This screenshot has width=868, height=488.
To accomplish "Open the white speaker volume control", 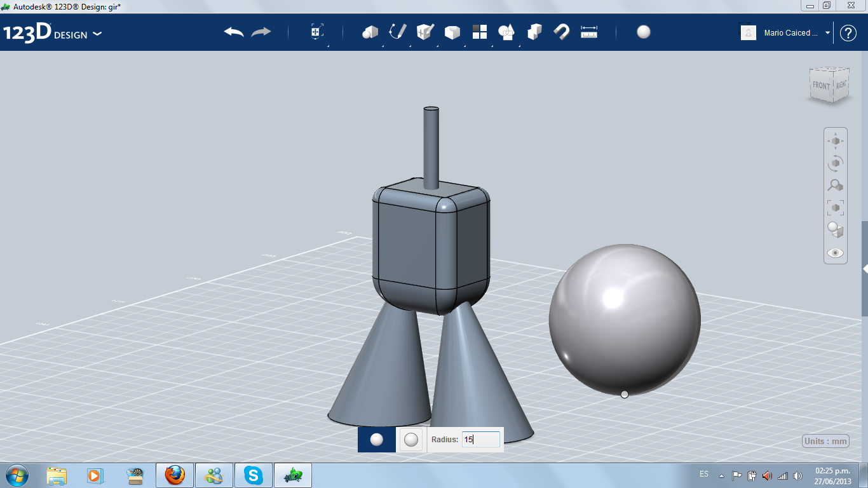I will click(x=798, y=475).
